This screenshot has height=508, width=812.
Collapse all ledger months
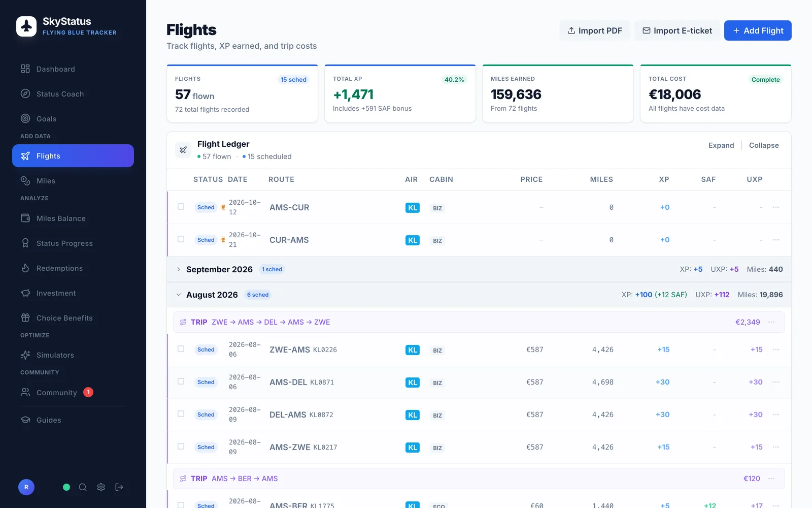point(764,145)
